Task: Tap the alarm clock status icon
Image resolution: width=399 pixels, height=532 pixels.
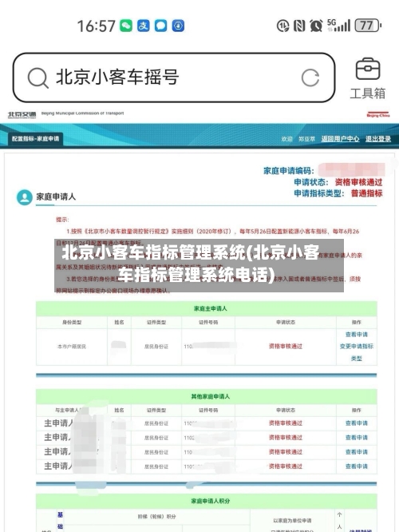Action: click(315, 26)
